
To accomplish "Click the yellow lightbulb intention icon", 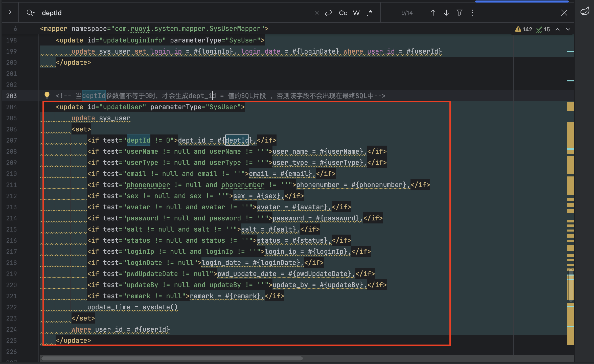I will point(47,95).
